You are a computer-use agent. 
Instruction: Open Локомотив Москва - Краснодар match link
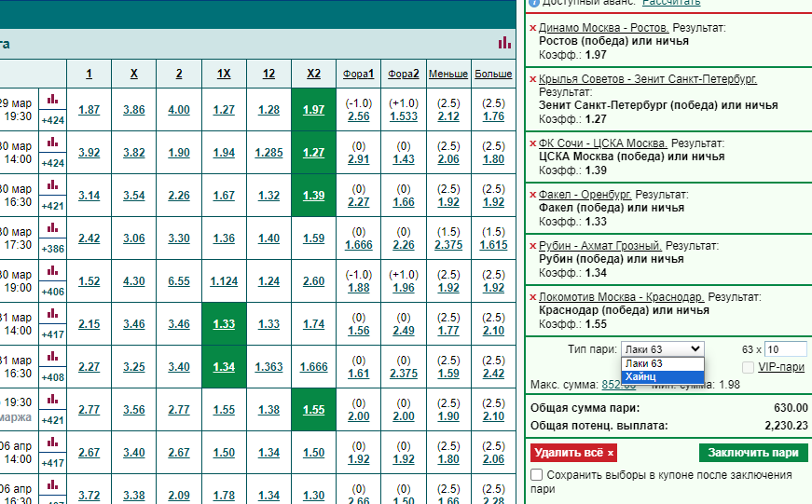click(x=622, y=297)
